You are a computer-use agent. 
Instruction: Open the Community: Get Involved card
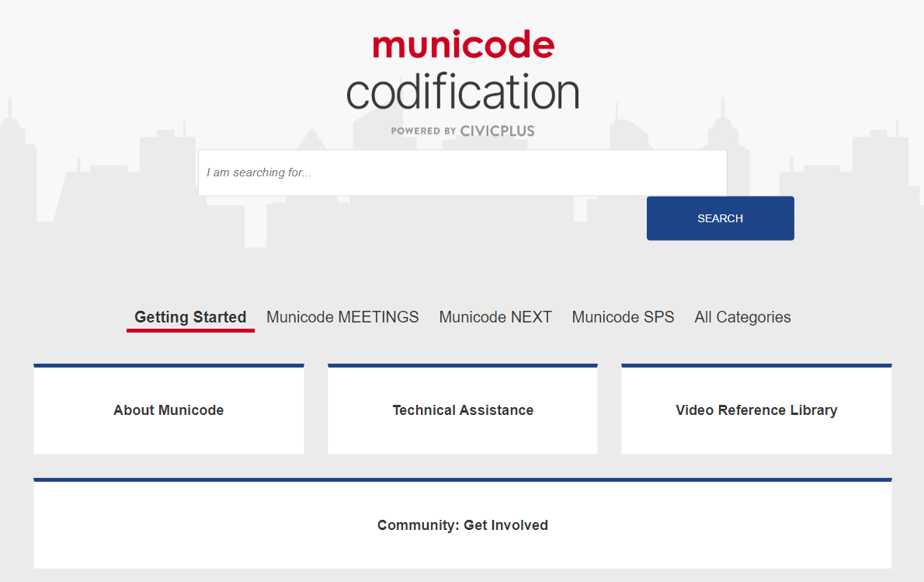tap(463, 524)
